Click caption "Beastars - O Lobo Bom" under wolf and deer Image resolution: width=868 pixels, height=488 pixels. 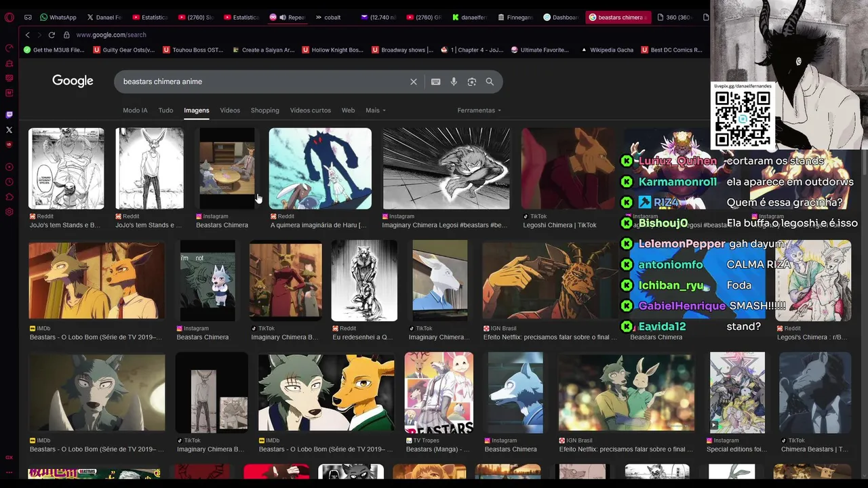click(x=96, y=337)
